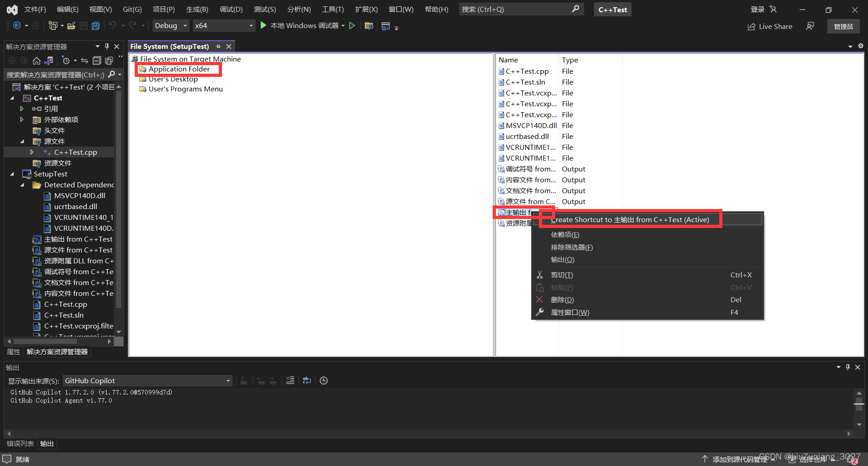Click the feedback icon next to Live Share
Viewport: 868px width, 466px height.
[810, 26]
